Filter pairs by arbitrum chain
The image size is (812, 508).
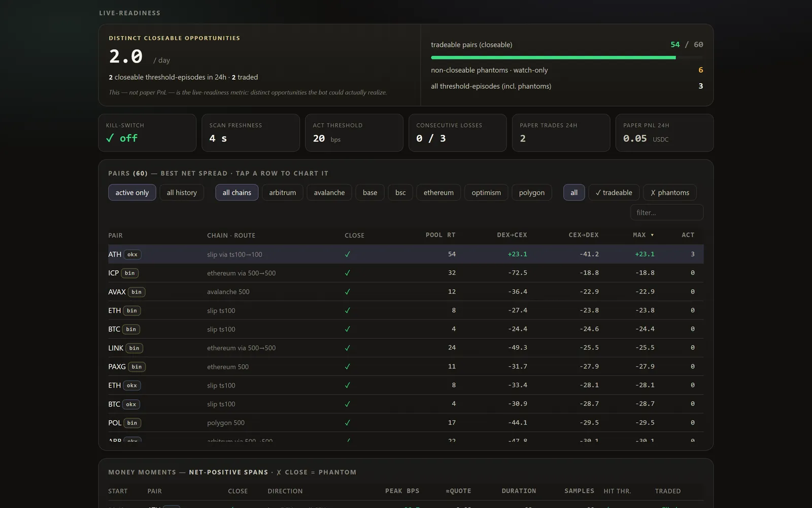(283, 193)
